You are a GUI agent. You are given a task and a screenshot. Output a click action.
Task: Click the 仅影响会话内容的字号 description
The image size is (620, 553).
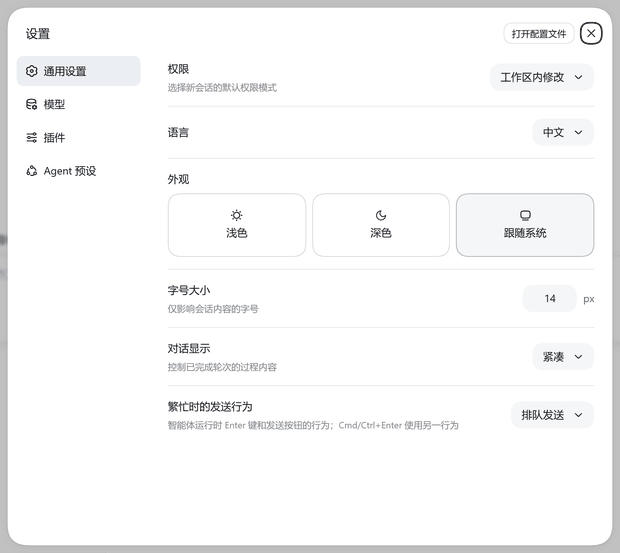[x=213, y=309]
